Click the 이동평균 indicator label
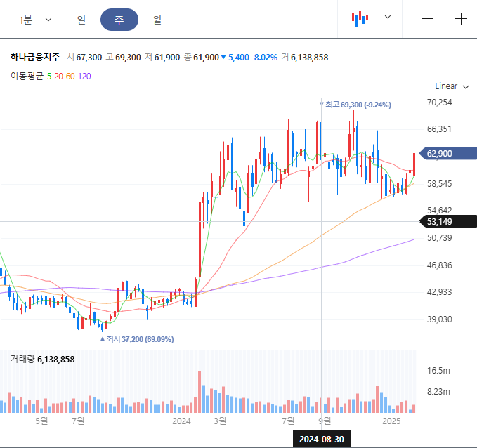 [27, 76]
